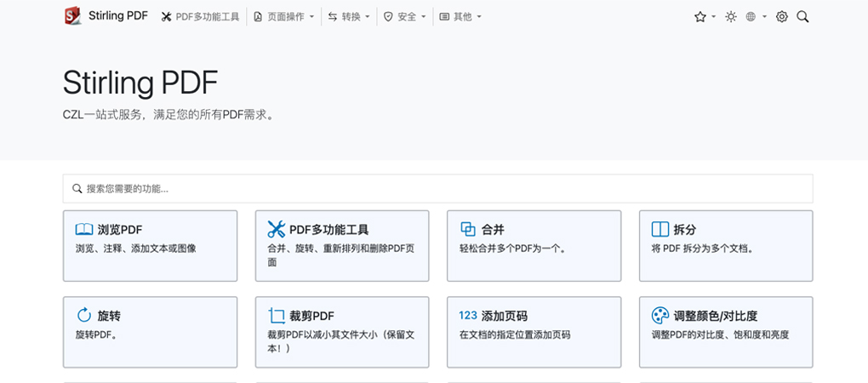The height and width of the screenshot is (383, 868).
Task: Open the 旋转 card title
Action: [109, 316]
